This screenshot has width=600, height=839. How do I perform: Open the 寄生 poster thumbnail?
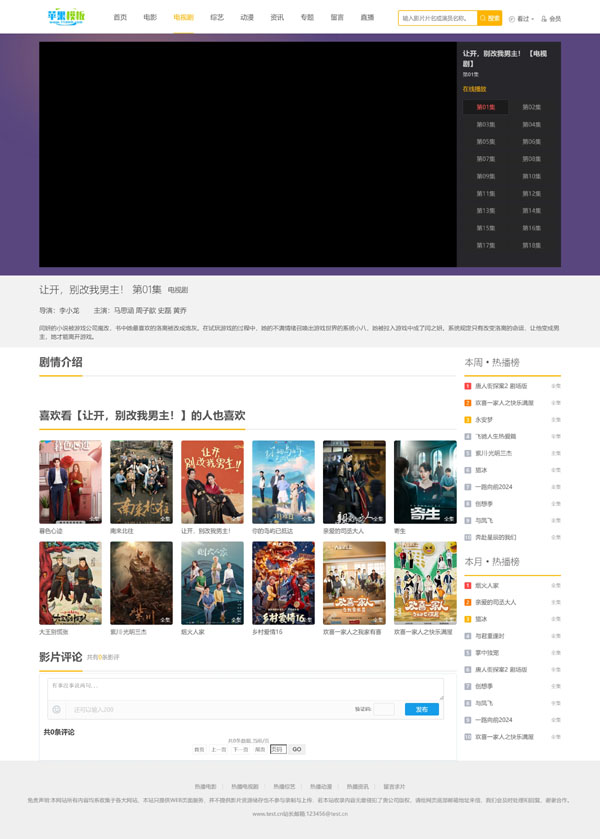425,482
